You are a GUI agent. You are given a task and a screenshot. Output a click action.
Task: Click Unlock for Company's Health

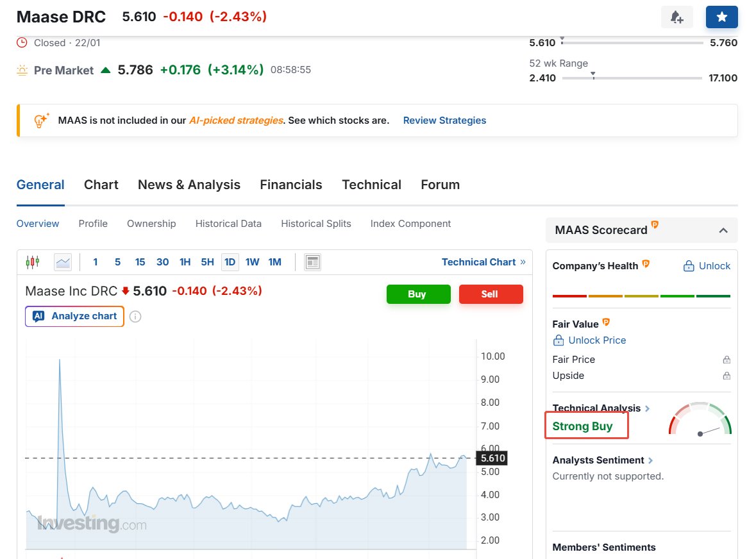[707, 266]
